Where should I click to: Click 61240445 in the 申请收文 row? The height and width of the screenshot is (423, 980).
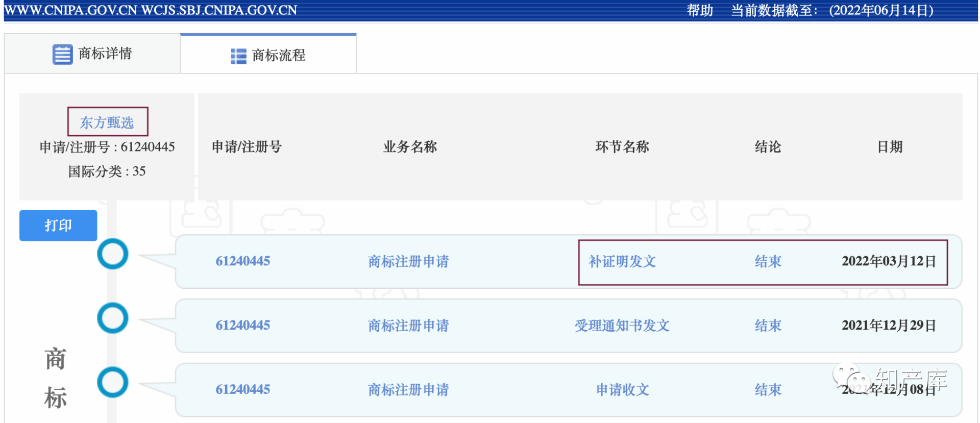click(242, 390)
